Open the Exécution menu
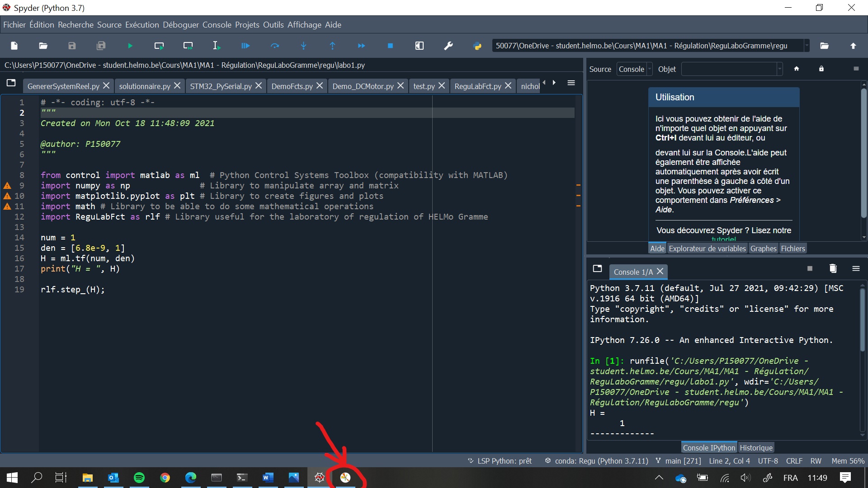This screenshot has height=488, width=868. 142,25
